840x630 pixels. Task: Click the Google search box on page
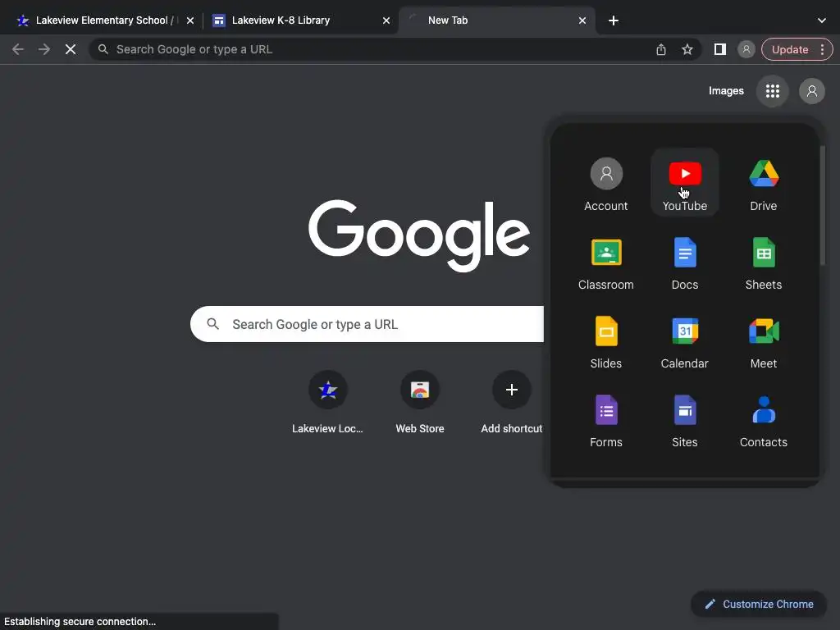click(367, 324)
